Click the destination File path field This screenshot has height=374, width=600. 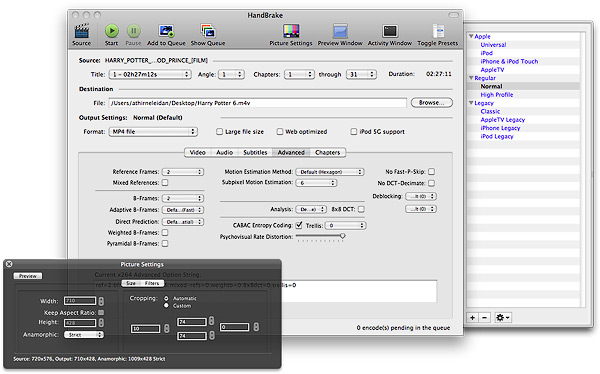(258, 103)
